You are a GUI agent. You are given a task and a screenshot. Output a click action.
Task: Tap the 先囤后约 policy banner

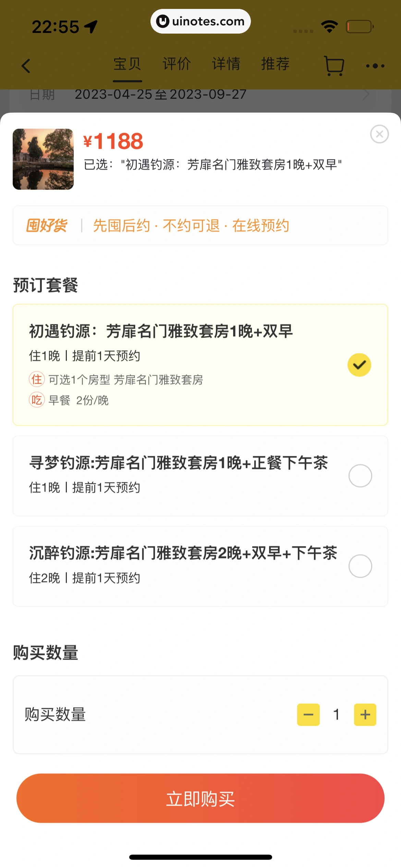pyautogui.click(x=191, y=226)
